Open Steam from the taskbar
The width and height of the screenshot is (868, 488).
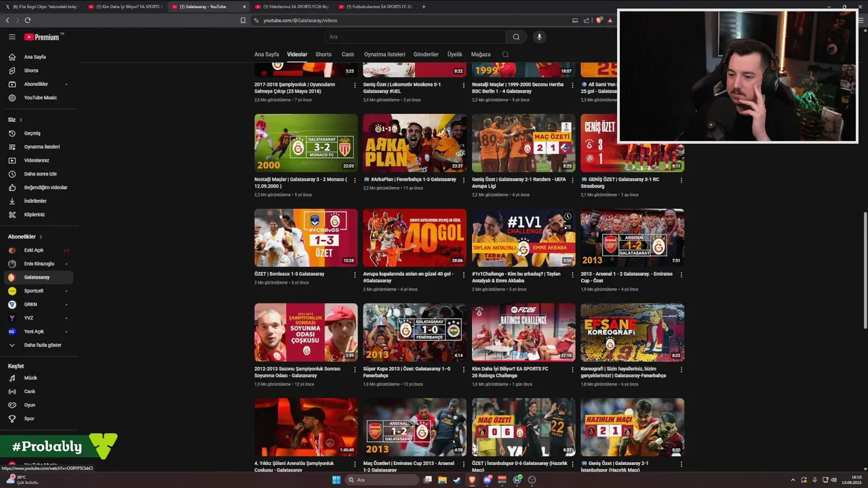point(457,480)
